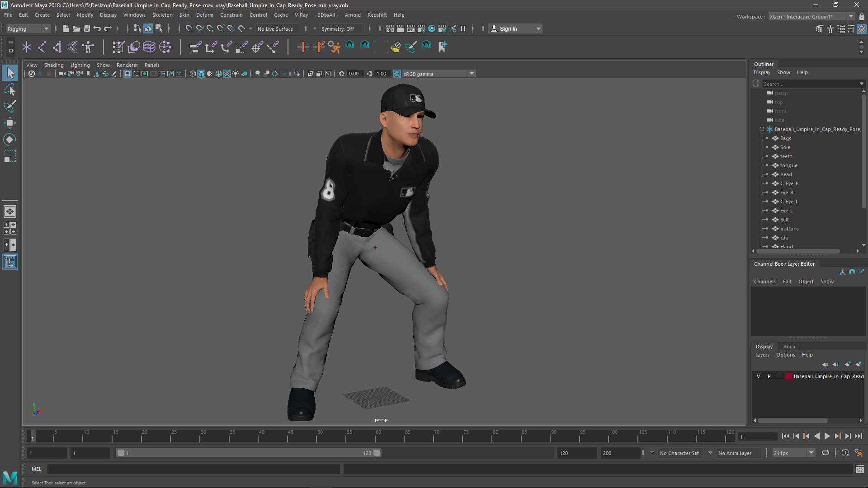Click the Create Cluster shelf icon
868x488 pixels.
tap(165, 47)
